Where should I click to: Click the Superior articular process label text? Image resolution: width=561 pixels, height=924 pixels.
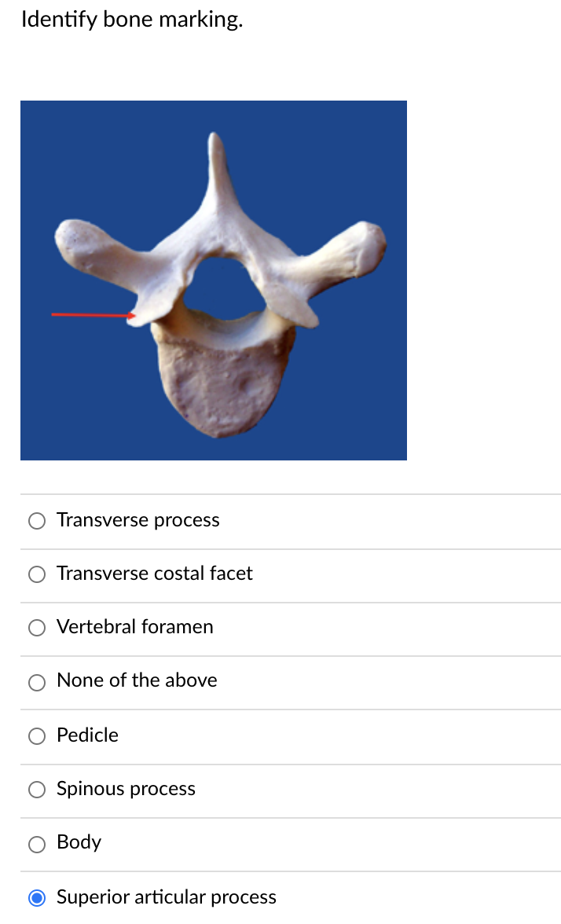(x=166, y=897)
